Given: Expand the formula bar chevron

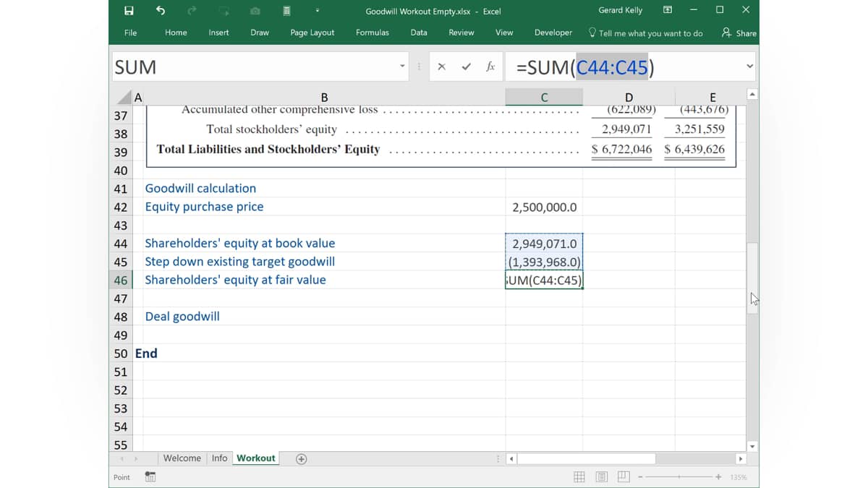Looking at the screenshot, I should coord(749,67).
